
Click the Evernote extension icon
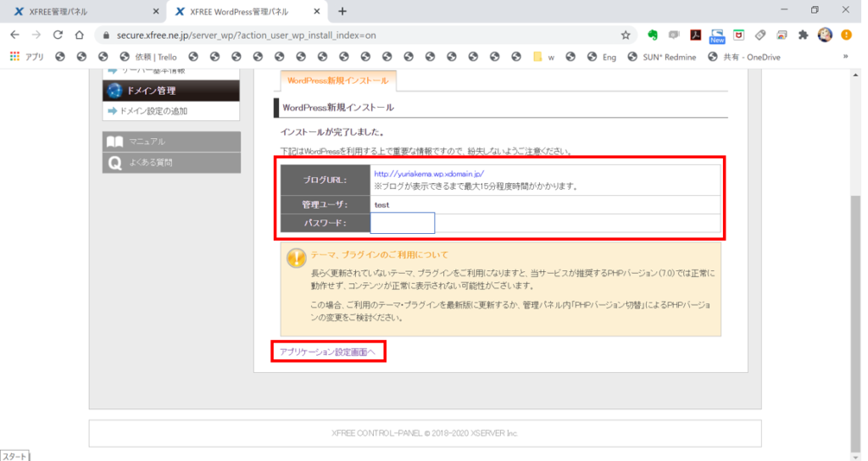(653, 36)
